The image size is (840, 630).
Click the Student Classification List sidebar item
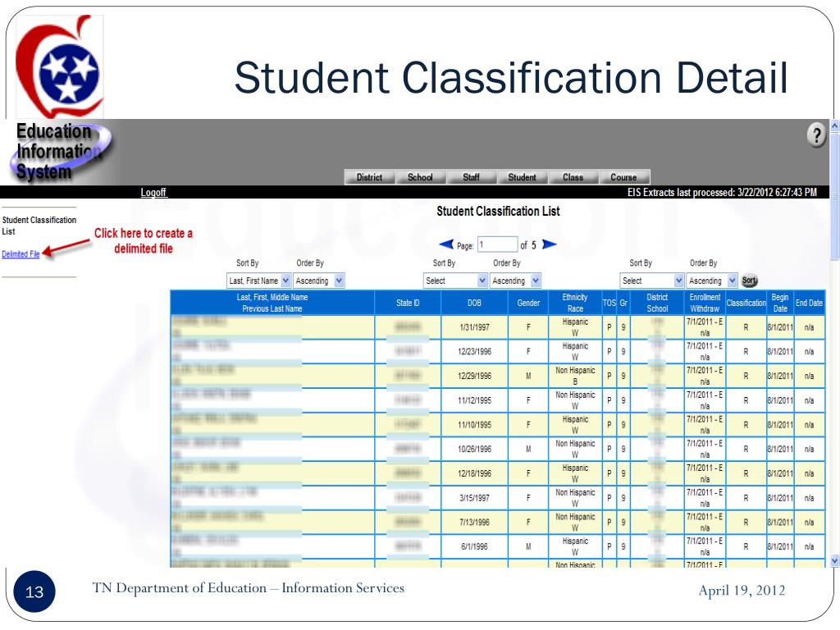[x=39, y=226]
